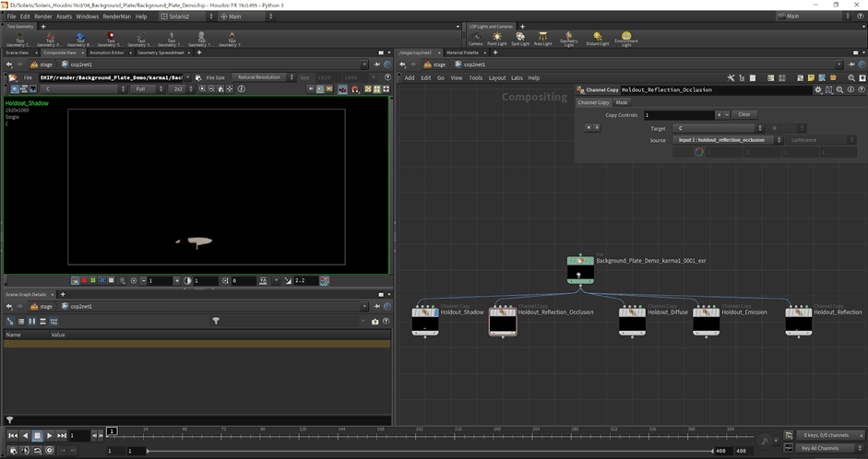868x459 pixels.
Task: Open the file path history dropdown arrow
Action: coord(188,78)
